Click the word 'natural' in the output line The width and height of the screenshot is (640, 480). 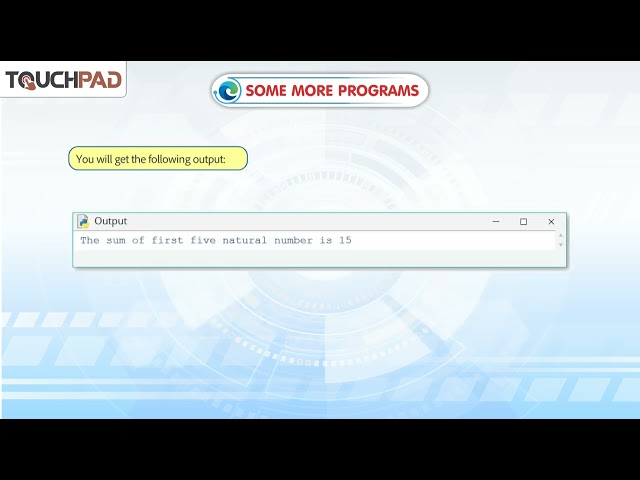244,240
